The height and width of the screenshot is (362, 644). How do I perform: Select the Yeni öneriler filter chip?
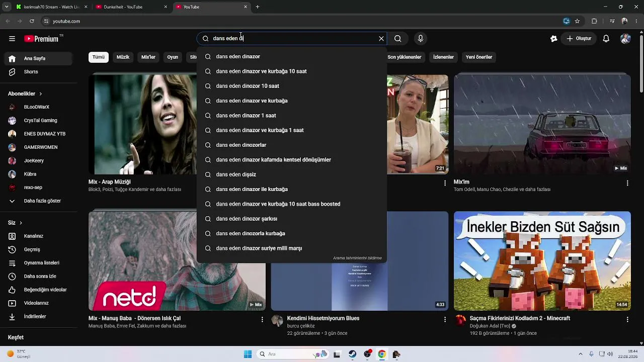(x=479, y=57)
